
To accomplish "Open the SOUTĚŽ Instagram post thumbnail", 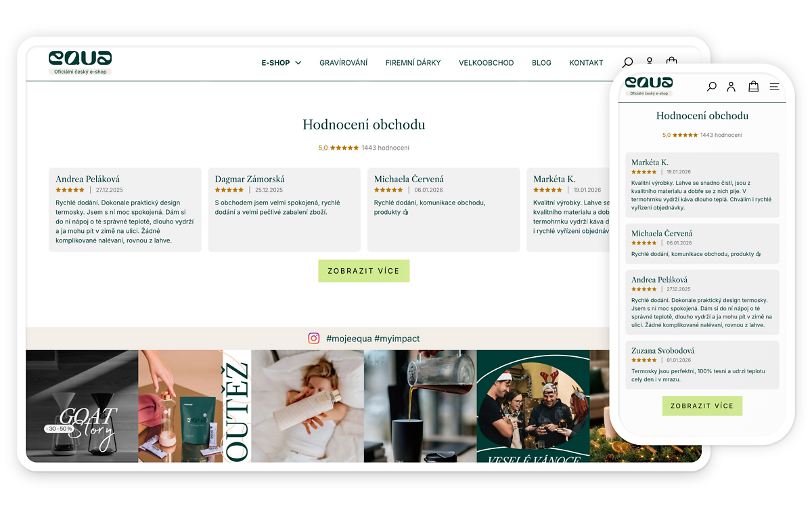I will coord(194,406).
